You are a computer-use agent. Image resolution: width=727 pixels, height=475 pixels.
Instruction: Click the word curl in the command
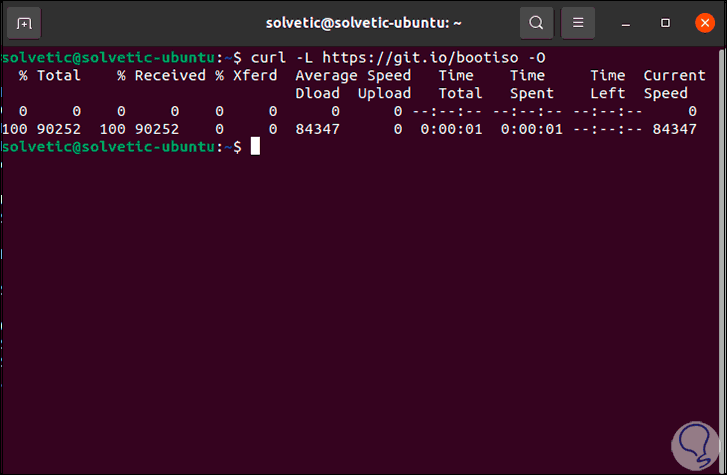pos(268,57)
